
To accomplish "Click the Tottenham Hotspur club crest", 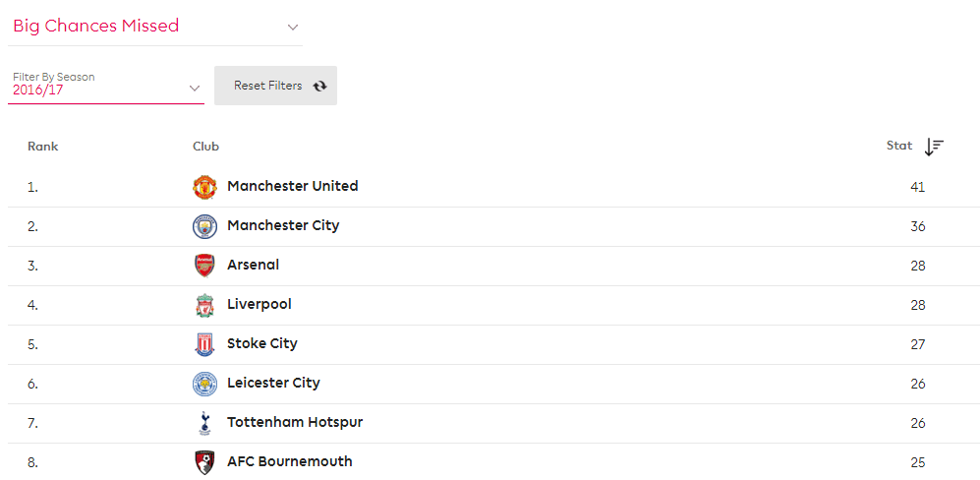I will pyautogui.click(x=204, y=424).
